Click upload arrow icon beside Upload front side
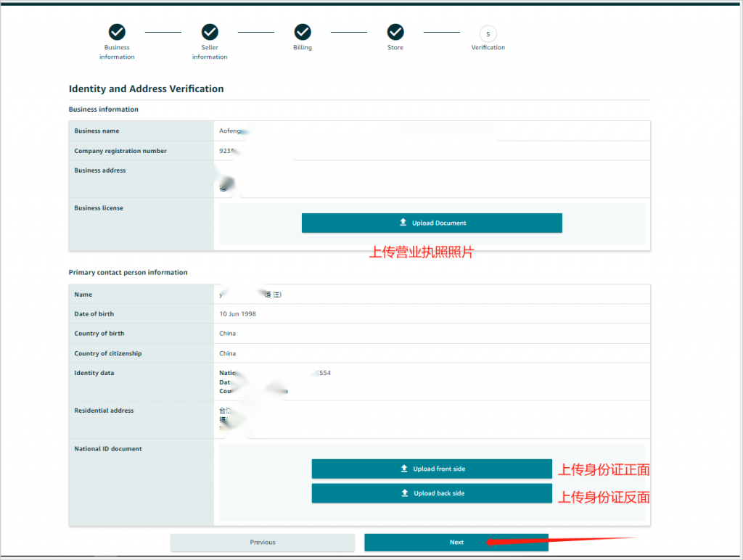This screenshot has width=743, height=560. pos(404,469)
